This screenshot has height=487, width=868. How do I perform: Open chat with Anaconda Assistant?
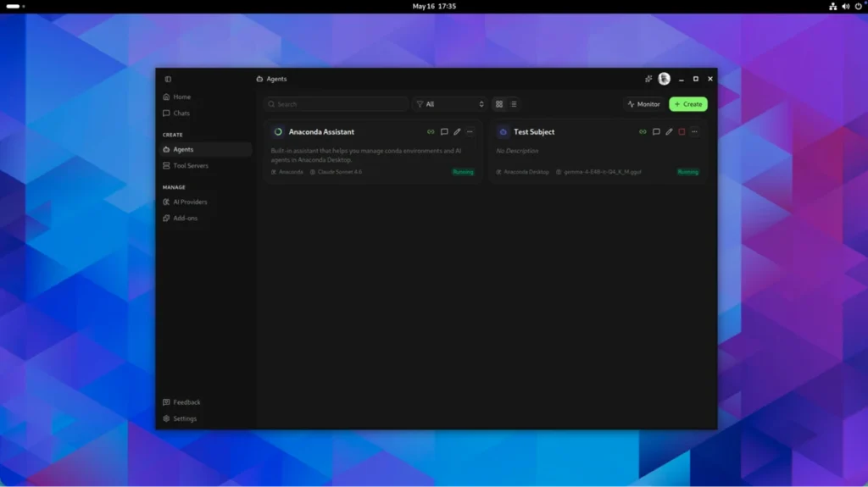(x=444, y=132)
